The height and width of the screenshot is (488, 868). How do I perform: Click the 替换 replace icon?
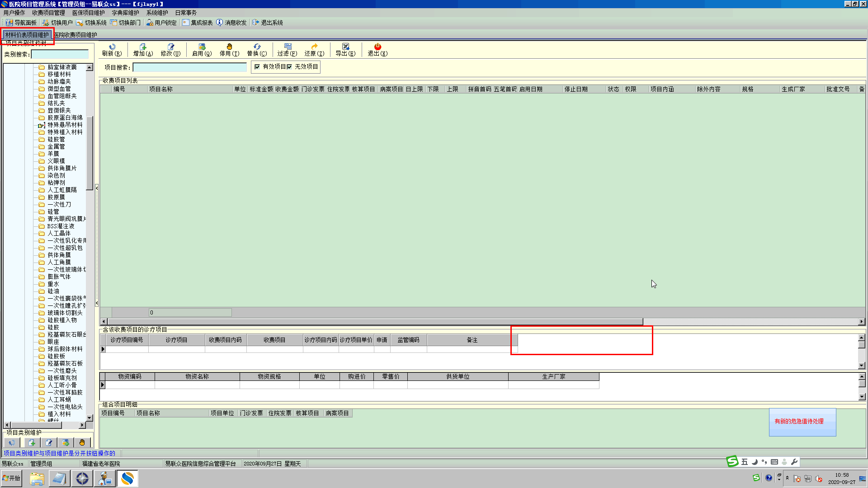pyautogui.click(x=257, y=47)
